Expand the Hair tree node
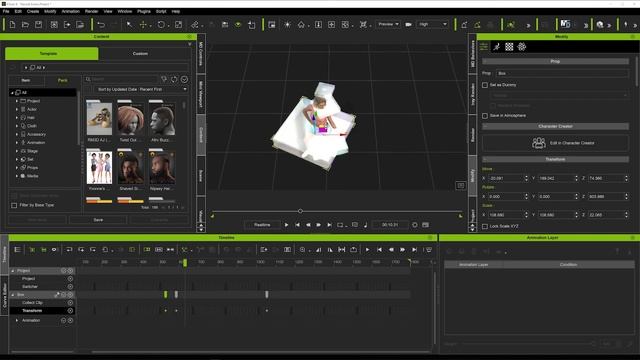The height and width of the screenshot is (360, 640). point(17,118)
